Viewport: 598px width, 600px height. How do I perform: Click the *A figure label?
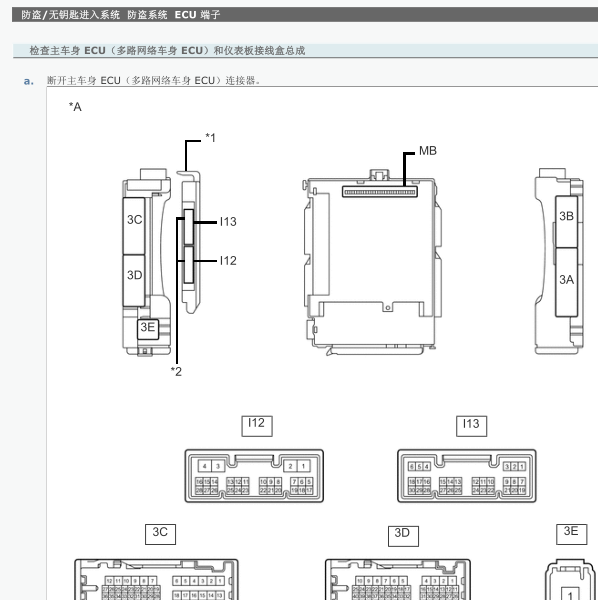point(75,107)
